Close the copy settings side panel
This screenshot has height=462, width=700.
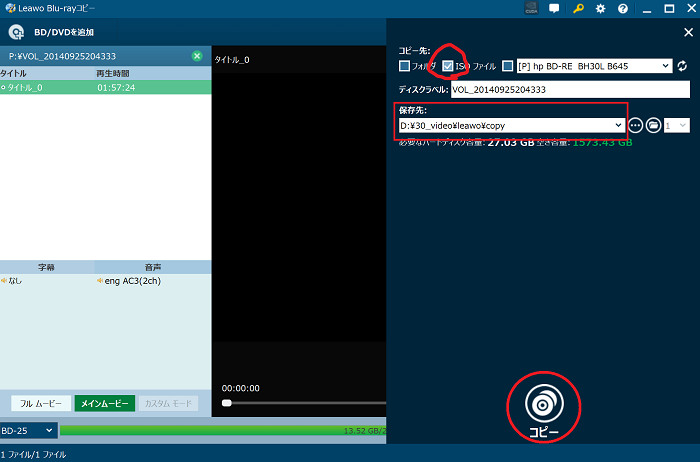(688, 32)
